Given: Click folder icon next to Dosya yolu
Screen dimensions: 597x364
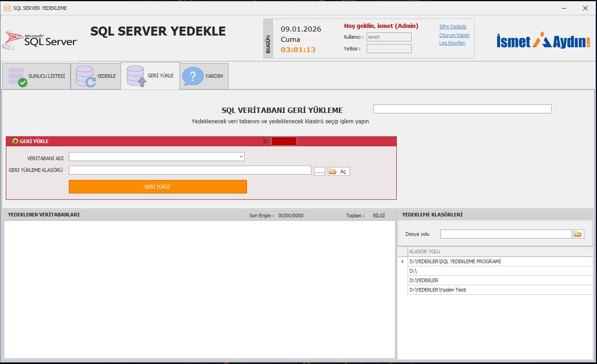Looking at the screenshot, I should (x=579, y=234).
